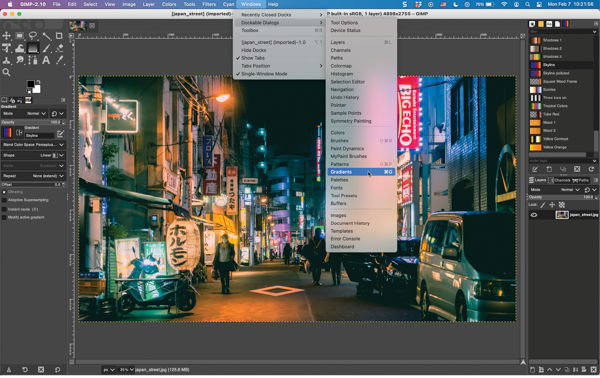Click the foreground black color swatch
The height and width of the screenshot is (378, 600).
[30, 85]
